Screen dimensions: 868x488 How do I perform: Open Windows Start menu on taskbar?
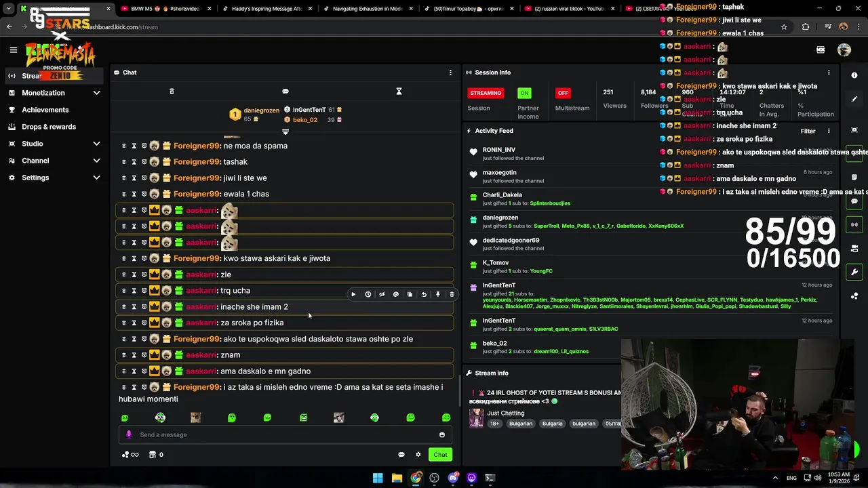(378, 478)
